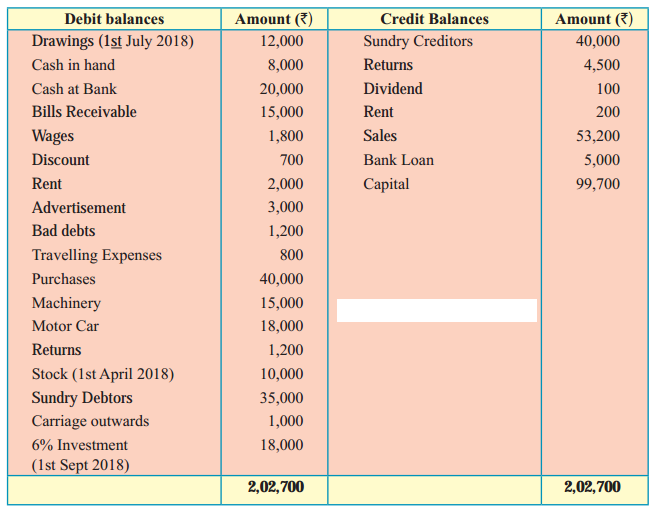The image size is (657, 512).
Task: Click the 'Wages' debit entry
Action: pos(53,136)
